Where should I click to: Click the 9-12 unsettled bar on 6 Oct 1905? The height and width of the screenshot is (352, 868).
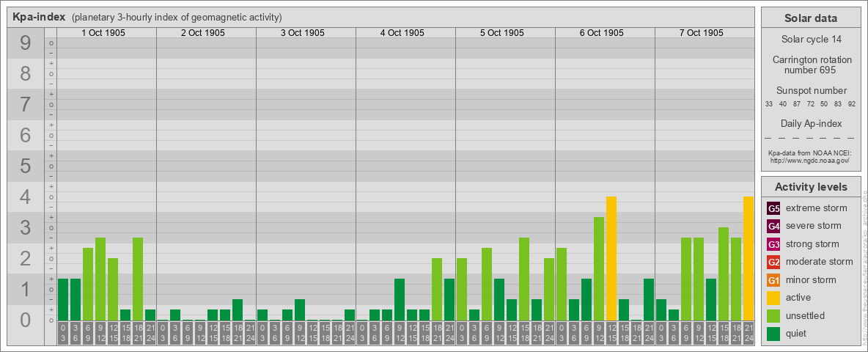[598, 269]
